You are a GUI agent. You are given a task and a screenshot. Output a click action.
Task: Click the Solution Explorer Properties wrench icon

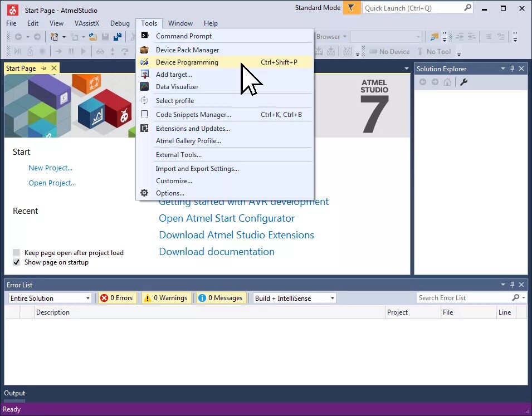[464, 82]
